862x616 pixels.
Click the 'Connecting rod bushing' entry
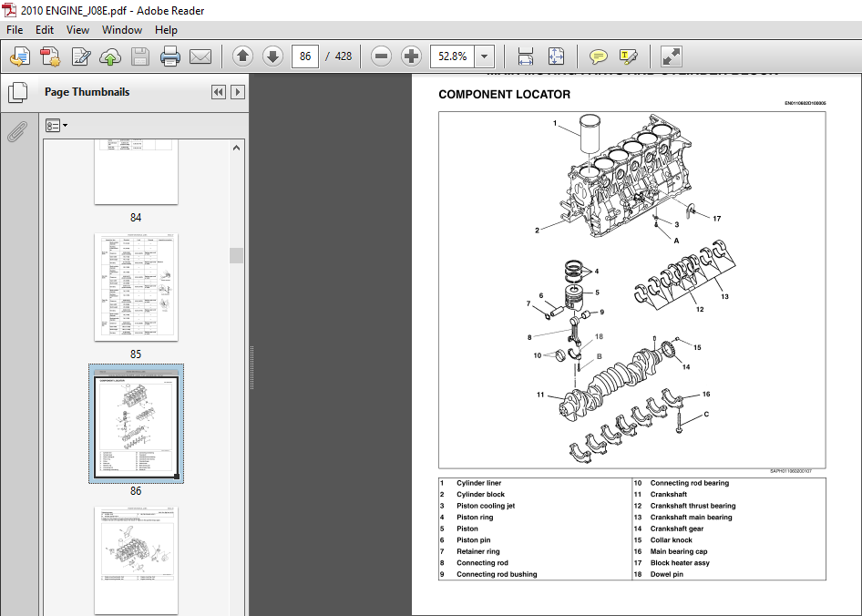pyautogui.click(x=497, y=574)
